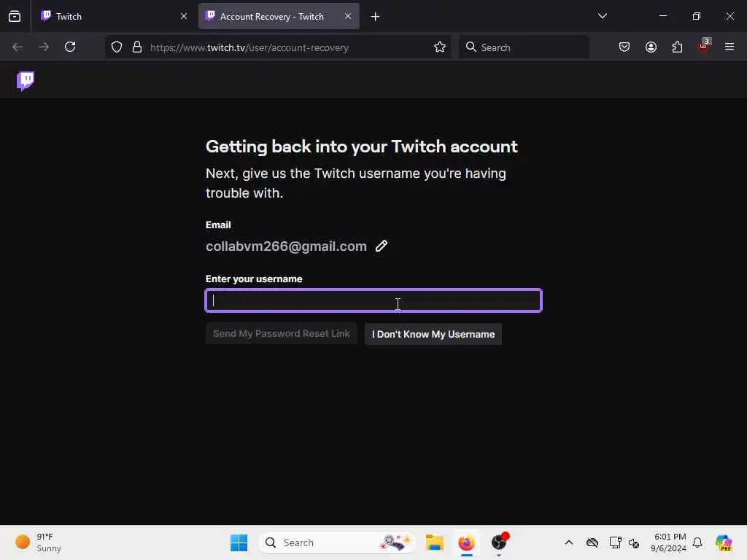This screenshot has width=747, height=560.
Task: Go forward using the browser forward arrow
Action: (x=43, y=47)
